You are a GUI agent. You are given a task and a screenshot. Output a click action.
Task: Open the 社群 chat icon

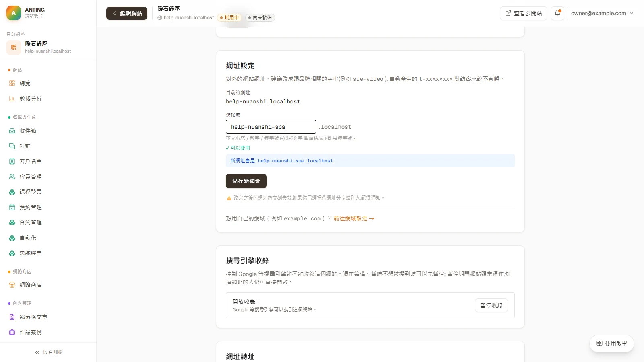point(12,146)
